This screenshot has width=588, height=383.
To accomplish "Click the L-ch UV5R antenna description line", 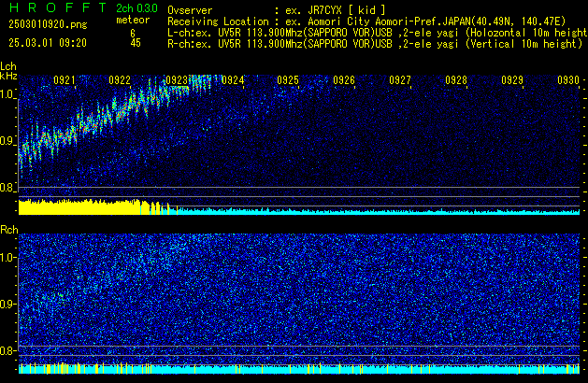I will (378, 33).
